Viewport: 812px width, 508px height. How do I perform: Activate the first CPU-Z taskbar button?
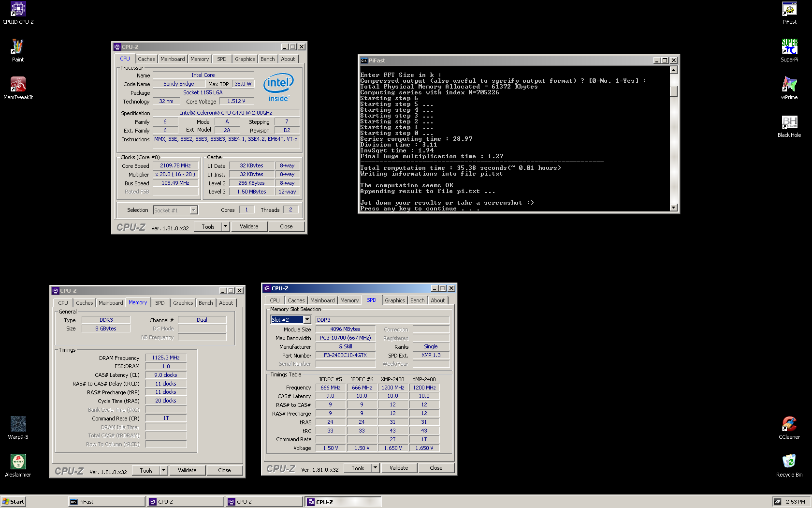pos(186,502)
